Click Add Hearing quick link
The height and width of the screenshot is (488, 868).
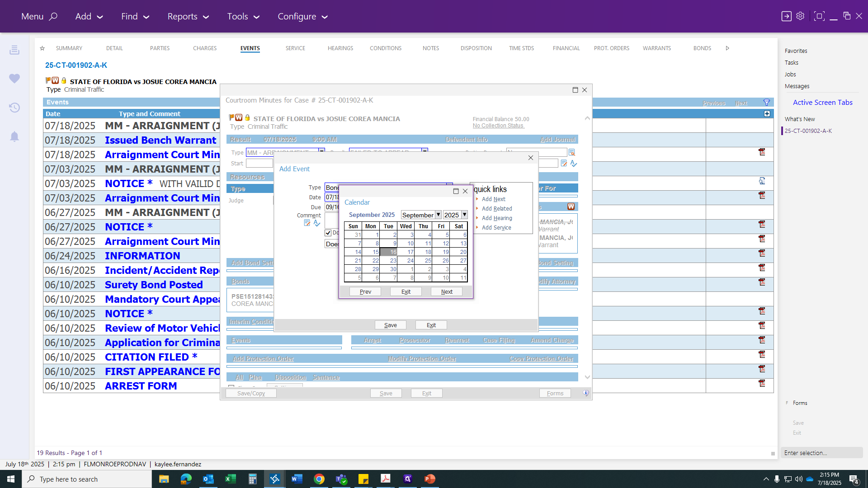(497, 218)
